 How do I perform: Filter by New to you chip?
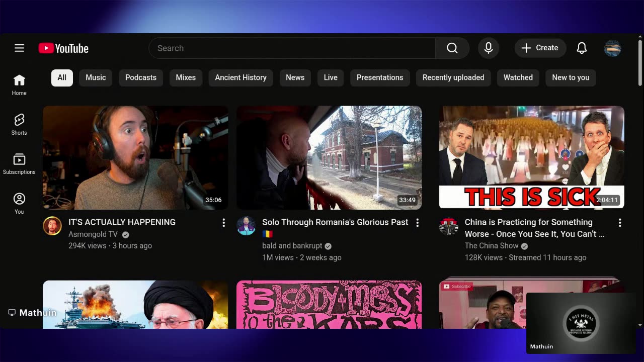click(571, 77)
